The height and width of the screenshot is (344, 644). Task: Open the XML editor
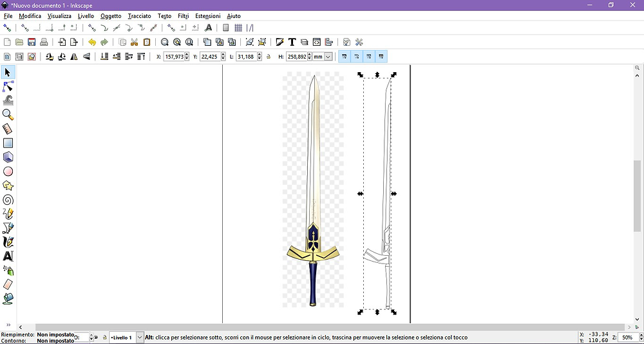point(317,42)
